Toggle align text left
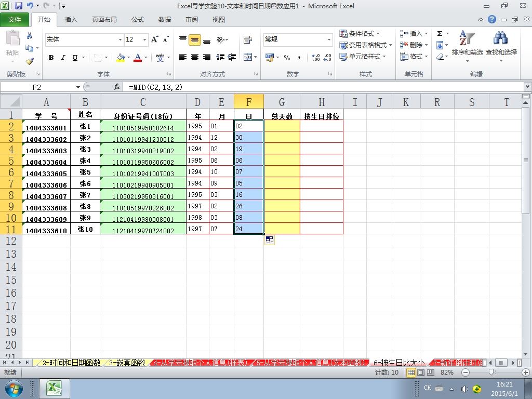 [x=183, y=57]
